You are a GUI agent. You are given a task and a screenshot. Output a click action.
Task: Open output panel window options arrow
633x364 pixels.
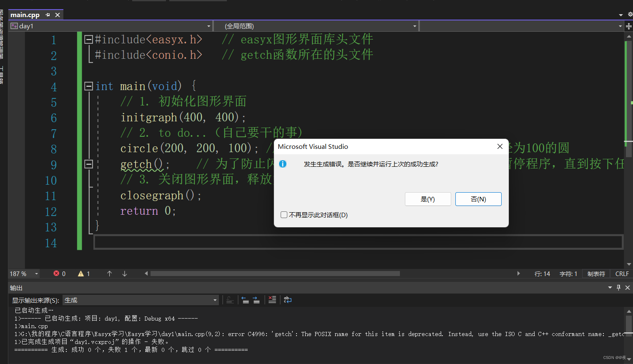click(610, 288)
